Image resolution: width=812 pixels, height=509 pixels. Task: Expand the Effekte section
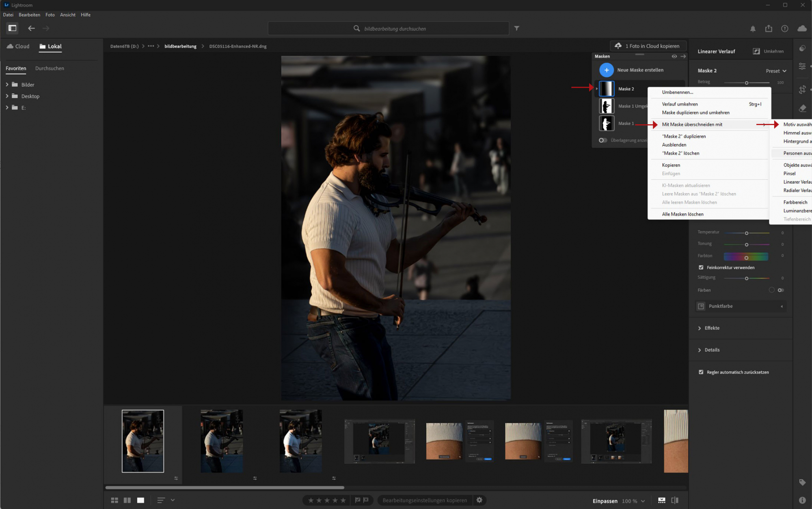click(711, 328)
